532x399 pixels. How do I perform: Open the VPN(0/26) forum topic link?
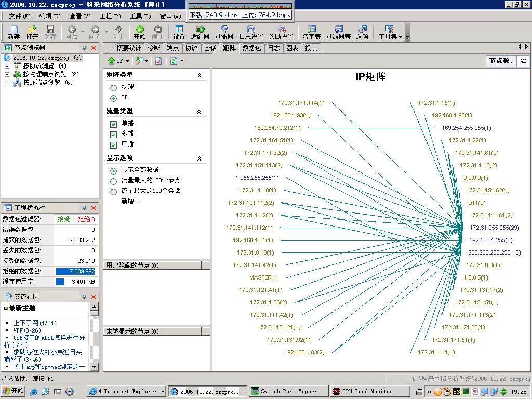click(27, 330)
